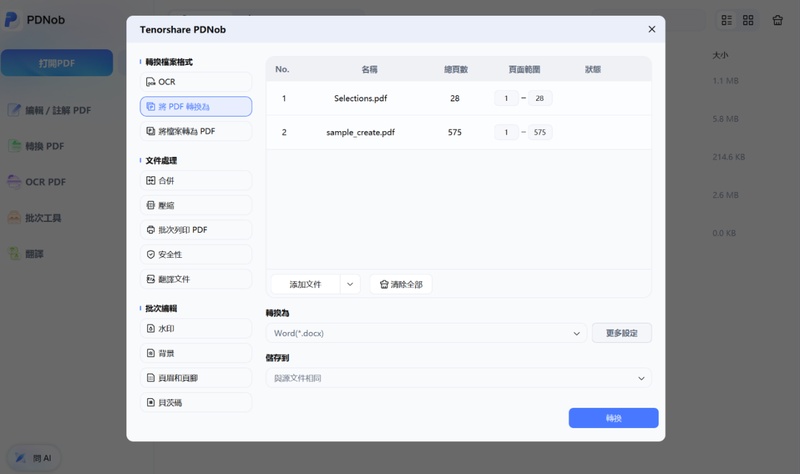
Task: Click the 清除全部 clear all button
Action: [x=401, y=284]
